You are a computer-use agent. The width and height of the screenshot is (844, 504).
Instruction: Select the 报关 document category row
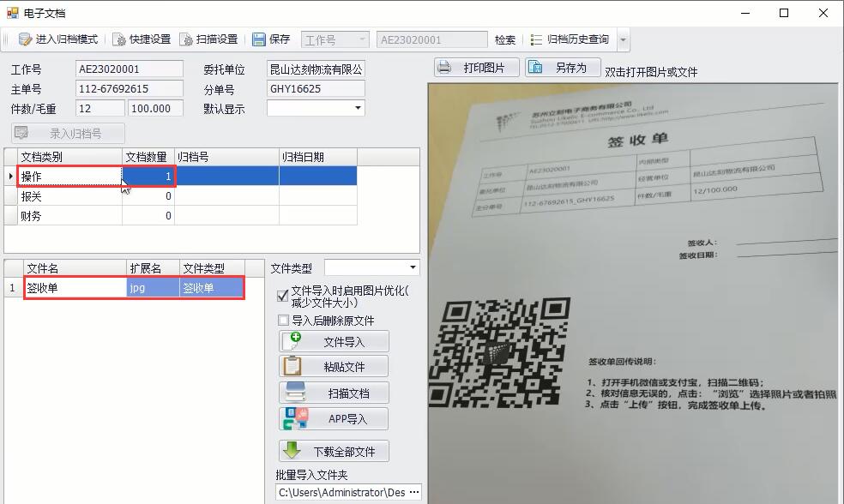[x=69, y=196]
